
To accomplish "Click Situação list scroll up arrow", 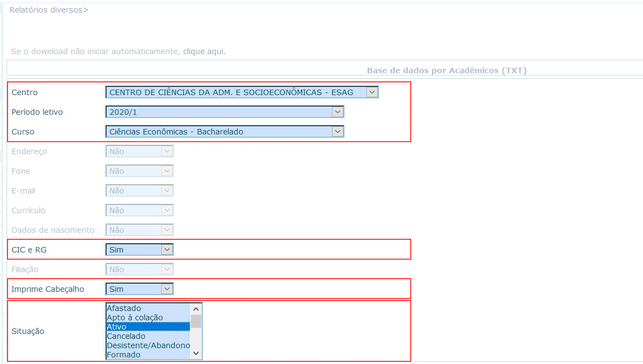I will pyautogui.click(x=196, y=309).
